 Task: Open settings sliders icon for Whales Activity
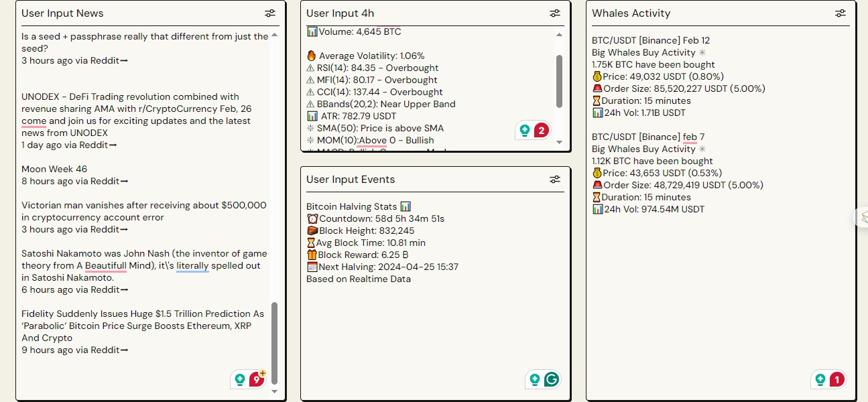tap(841, 13)
